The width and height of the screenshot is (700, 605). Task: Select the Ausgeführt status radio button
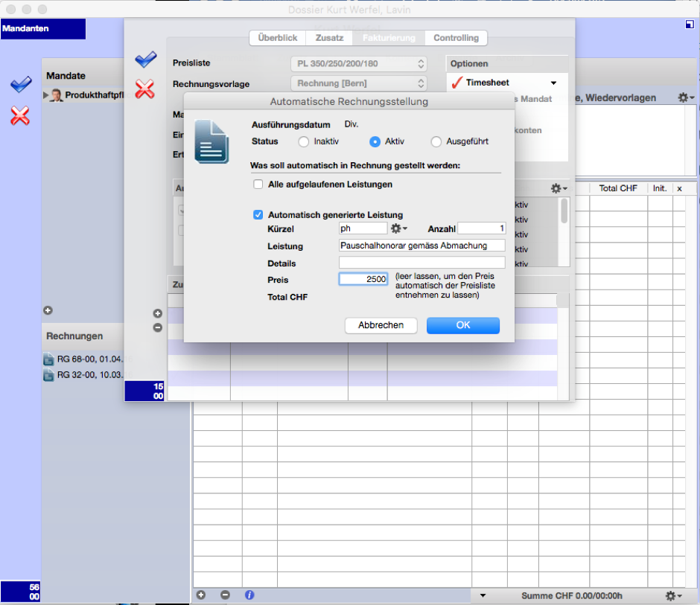click(436, 142)
